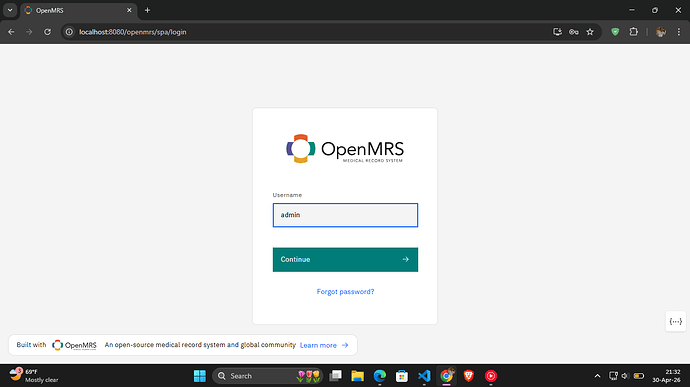Click the taskbar Search box

pos(268,376)
